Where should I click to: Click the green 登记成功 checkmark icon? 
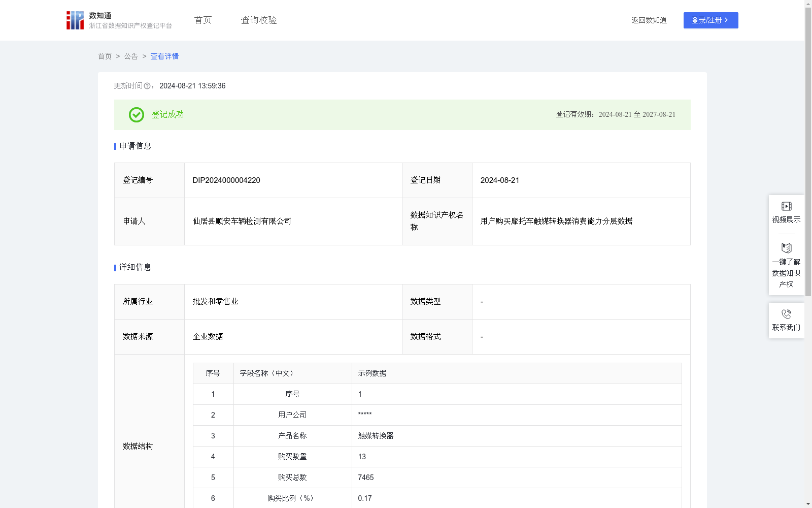tap(137, 115)
